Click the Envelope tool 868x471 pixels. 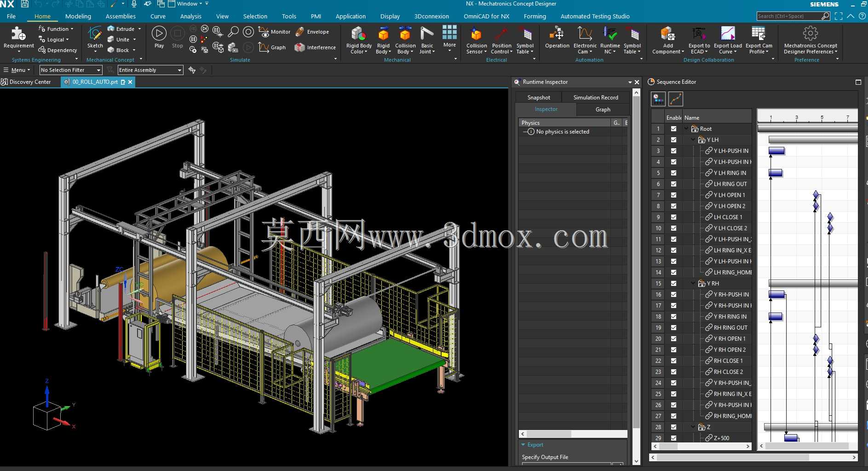(312, 32)
